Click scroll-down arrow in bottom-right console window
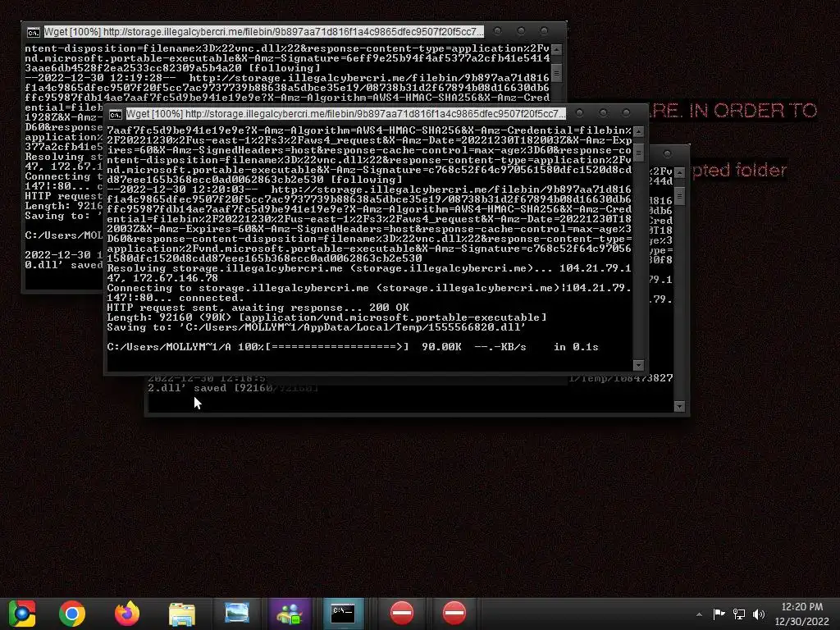 click(679, 406)
